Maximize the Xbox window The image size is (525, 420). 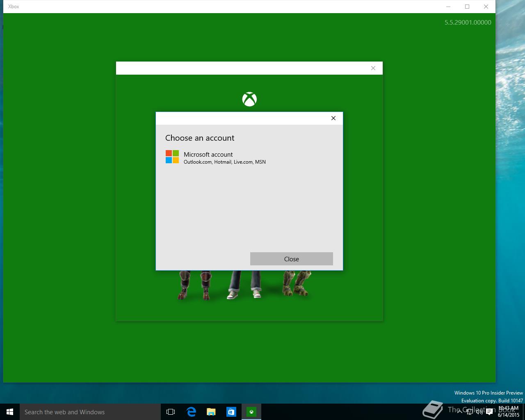pyautogui.click(x=467, y=7)
